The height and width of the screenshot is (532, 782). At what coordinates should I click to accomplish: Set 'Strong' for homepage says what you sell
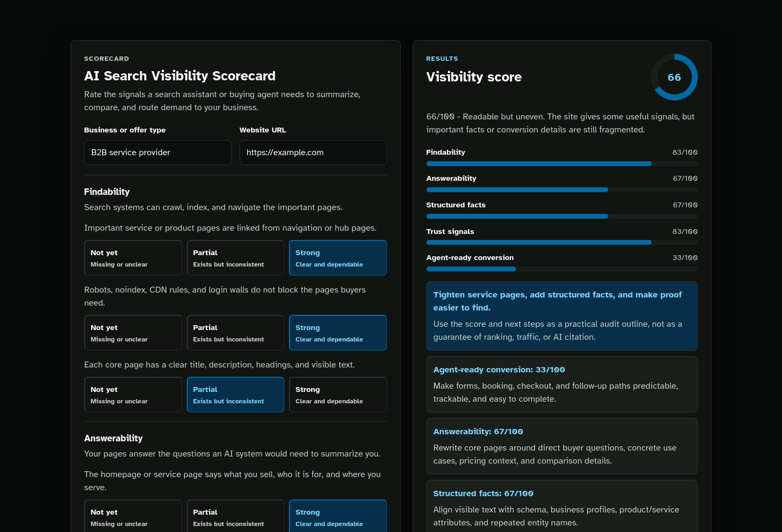coord(338,516)
